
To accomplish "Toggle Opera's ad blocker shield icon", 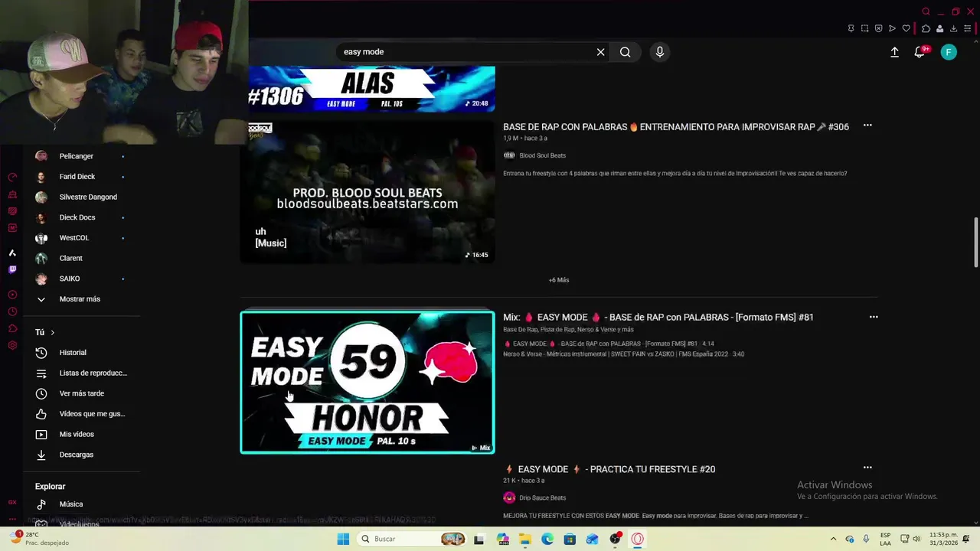I will (x=878, y=28).
